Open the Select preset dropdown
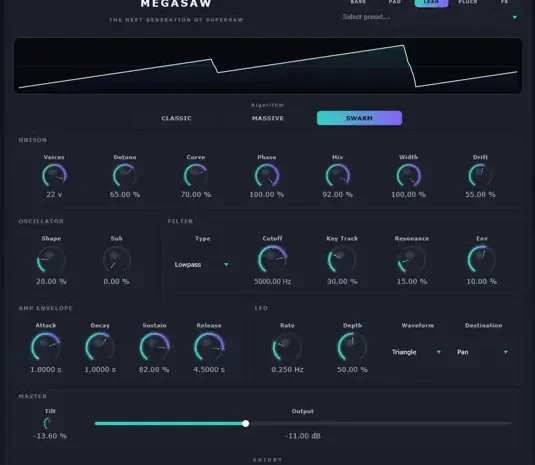 (x=430, y=17)
